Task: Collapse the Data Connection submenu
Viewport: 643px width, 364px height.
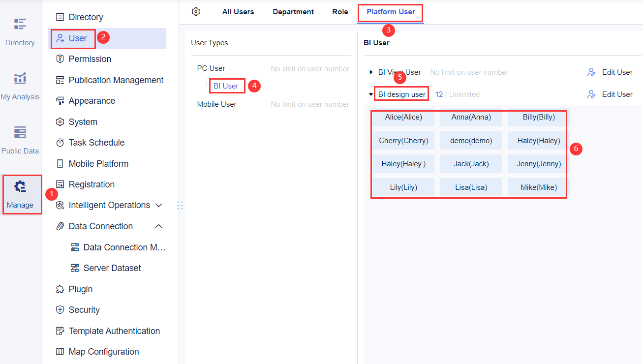Action: tap(158, 226)
